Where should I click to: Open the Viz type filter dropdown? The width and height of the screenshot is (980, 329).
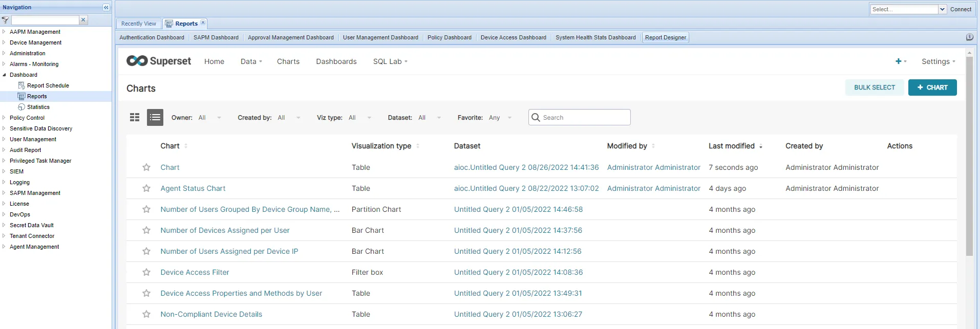tap(360, 118)
